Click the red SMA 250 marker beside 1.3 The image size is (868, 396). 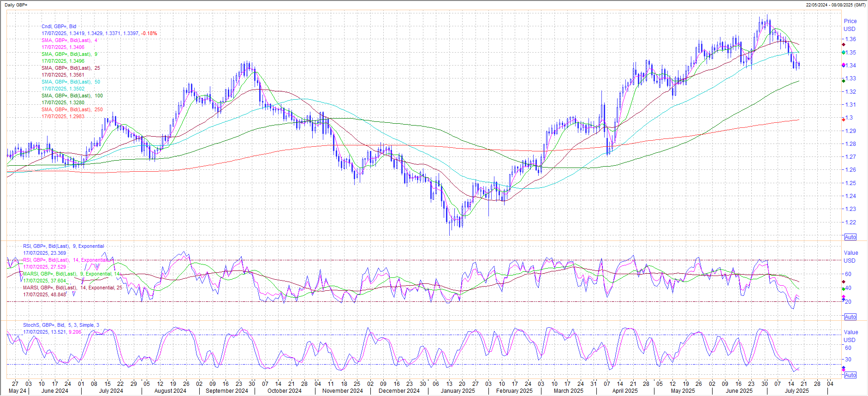844,119
